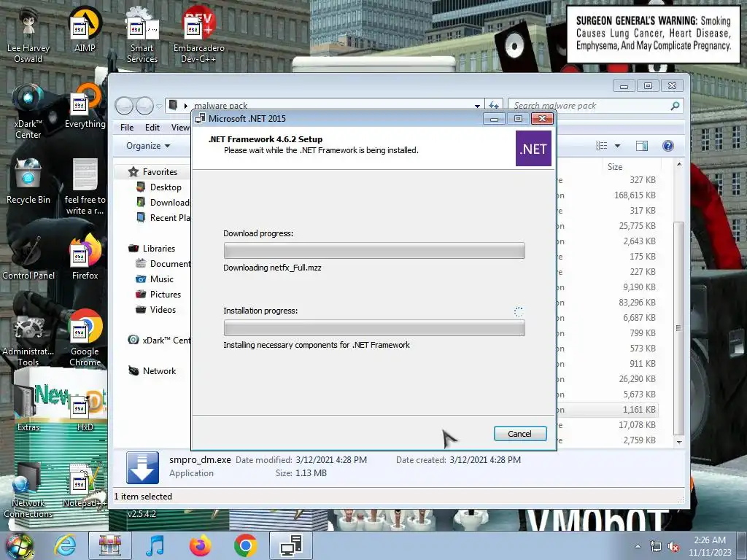Select xDark Center in navigation pane
The image size is (747, 560).
click(159, 340)
